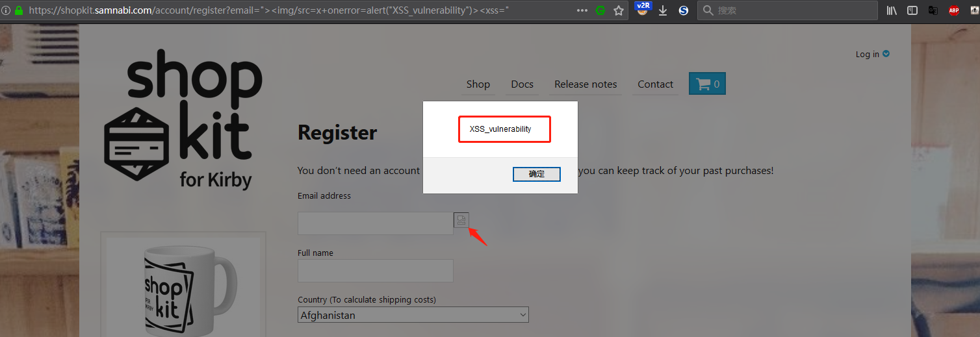
Task: Click the XSS_vulnerability alert message text
Action: [x=500, y=129]
